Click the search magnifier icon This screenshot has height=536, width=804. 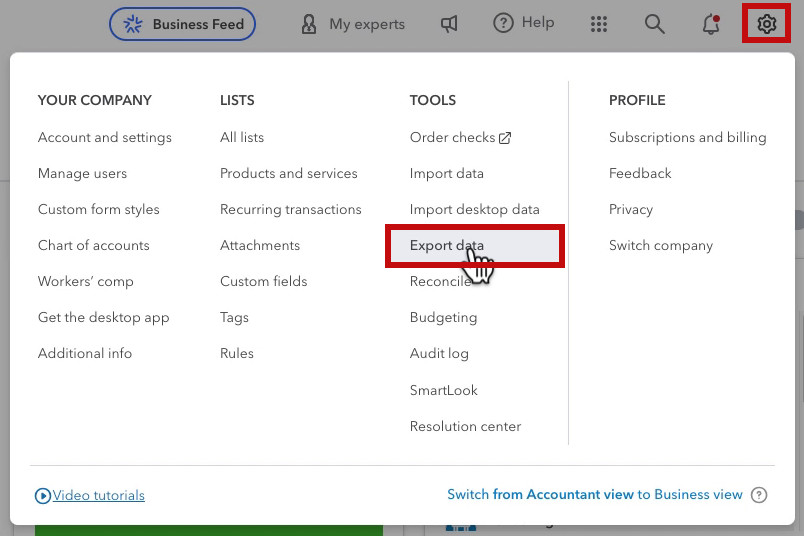pyautogui.click(x=654, y=24)
